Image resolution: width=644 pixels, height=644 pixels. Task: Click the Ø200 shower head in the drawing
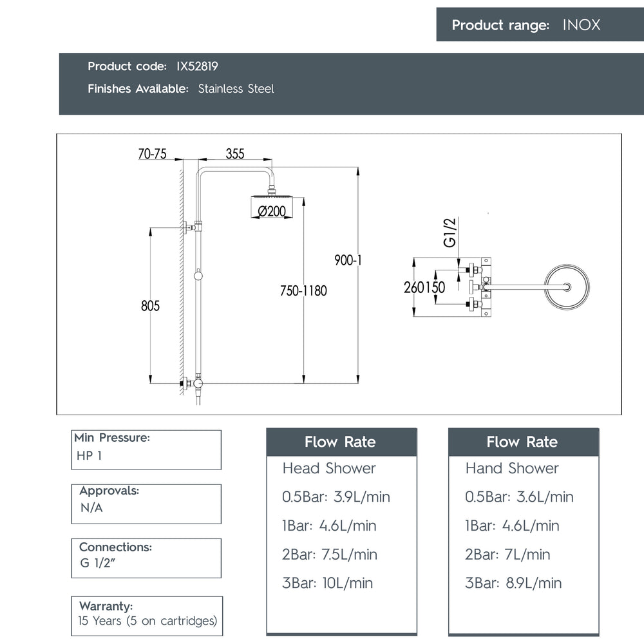[x=272, y=207]
